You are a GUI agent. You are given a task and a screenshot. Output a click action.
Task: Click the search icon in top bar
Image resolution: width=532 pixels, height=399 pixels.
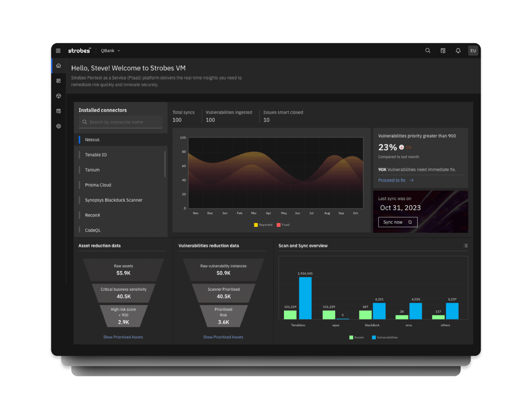coord(428,51)
